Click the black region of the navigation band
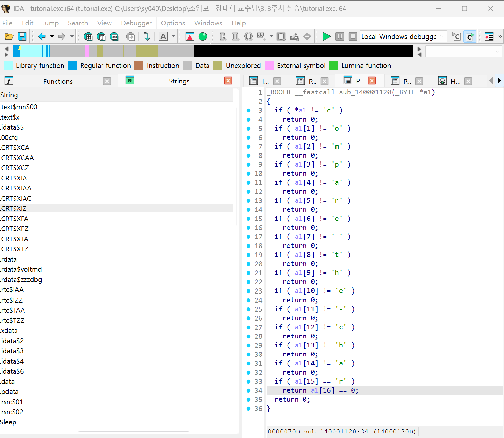 [x=303, y=52]
